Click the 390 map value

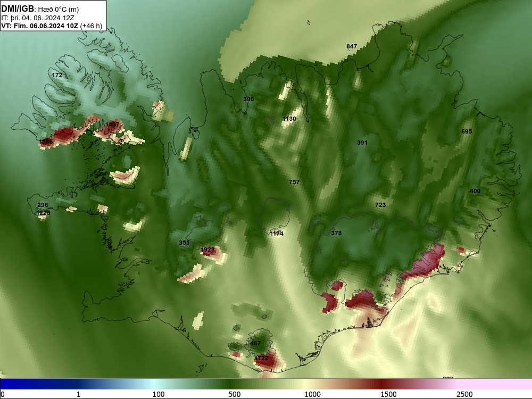click(248, 99)
